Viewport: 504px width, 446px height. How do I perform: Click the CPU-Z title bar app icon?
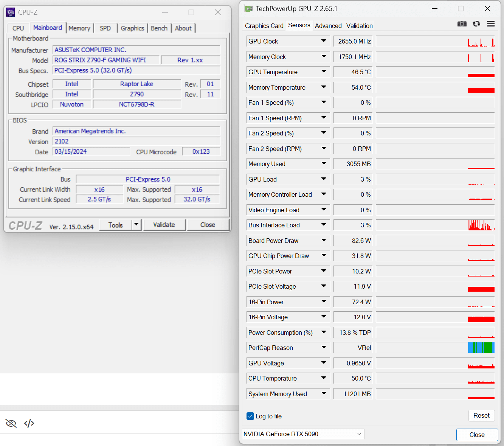click(x=11, y=12)
